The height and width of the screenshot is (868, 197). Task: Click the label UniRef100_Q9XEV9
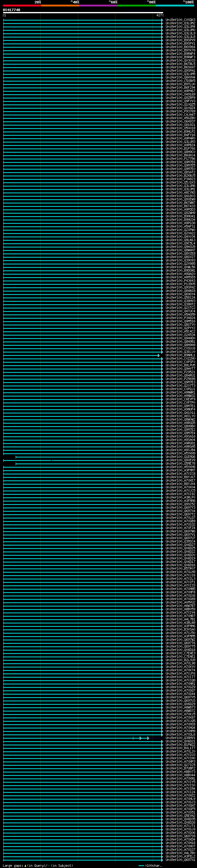tap(180, 460)
